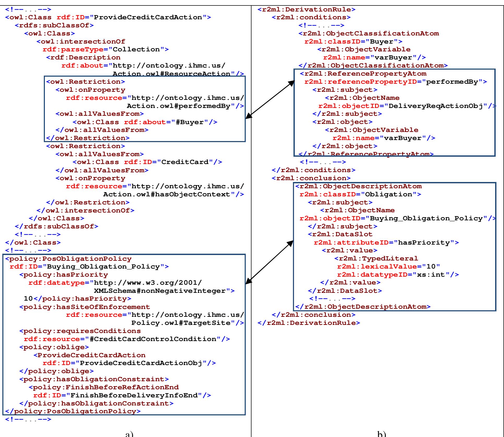The height and width of the screenshot is (437, 504).
Task: Click the closing </rdfs:subClassOf> tag
Action: point(57,226)
